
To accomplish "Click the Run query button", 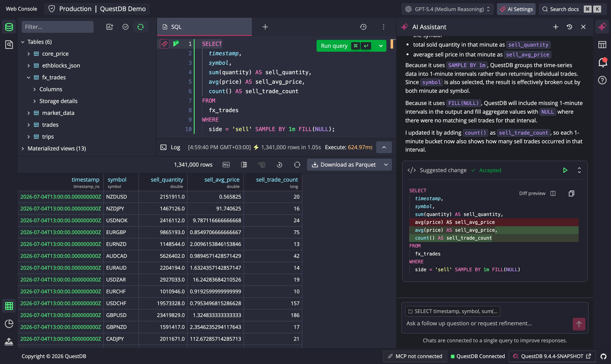I will (x=346, y=46).
